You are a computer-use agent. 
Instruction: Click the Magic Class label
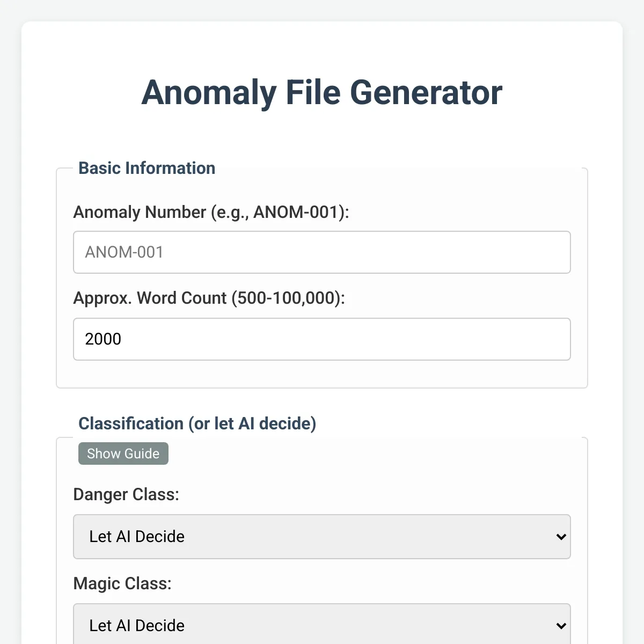(122, 583)
